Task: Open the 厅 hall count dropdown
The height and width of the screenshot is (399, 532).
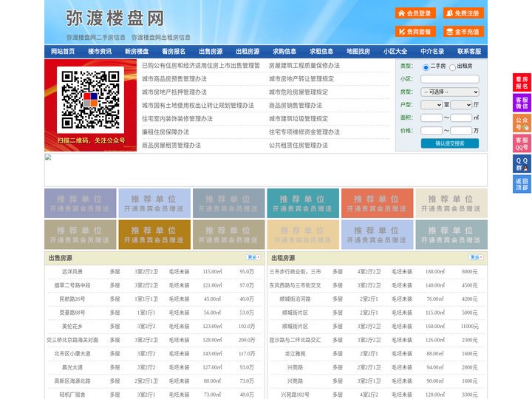Action: coord(461,105)
